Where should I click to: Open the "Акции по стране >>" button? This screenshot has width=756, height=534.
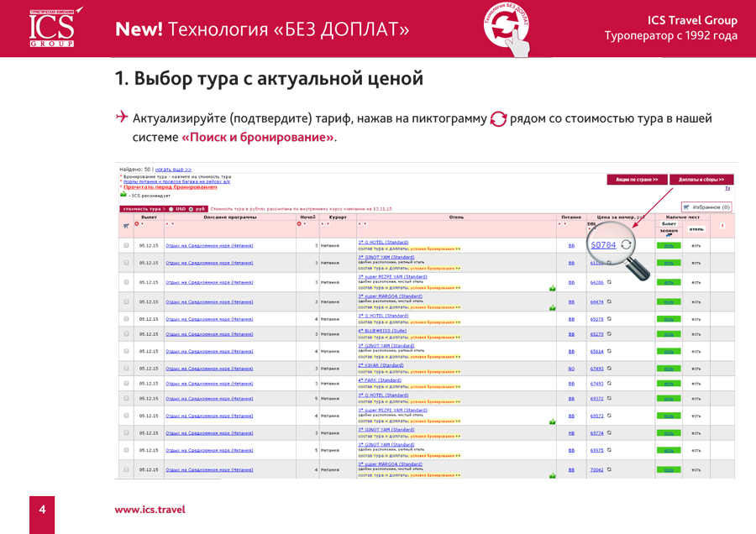(x=636, y=180)
